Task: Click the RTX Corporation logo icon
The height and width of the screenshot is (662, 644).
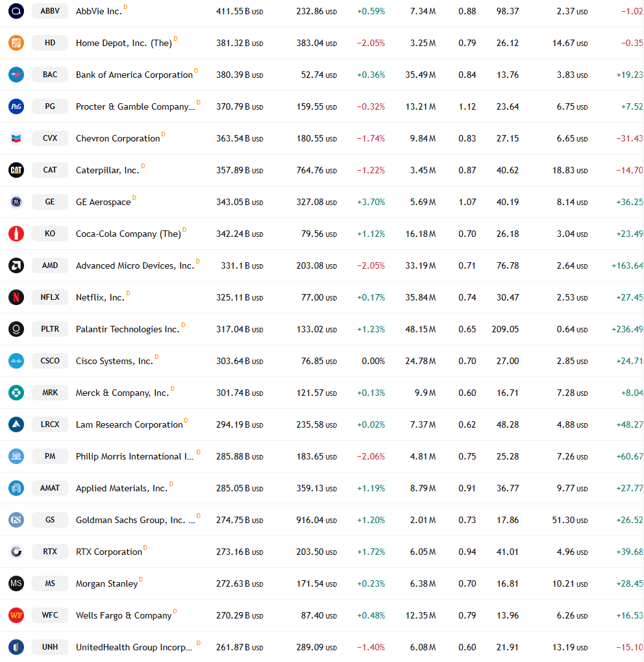Action: 16,552
